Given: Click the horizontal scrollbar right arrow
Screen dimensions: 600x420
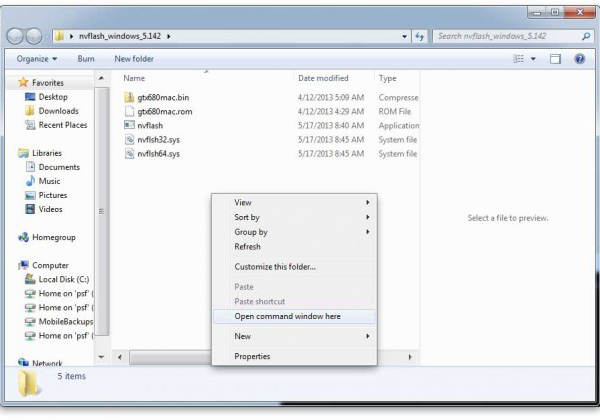Looking at the screenshot, I should click(410, 357).
